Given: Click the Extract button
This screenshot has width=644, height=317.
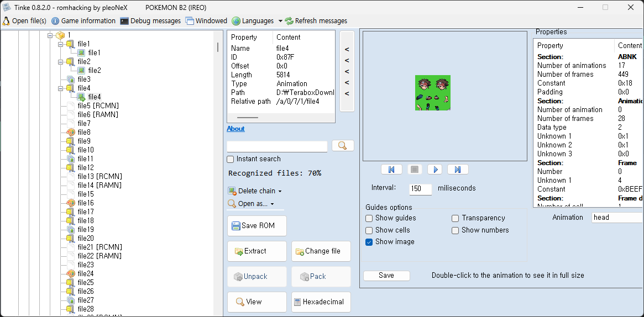Looking at the screenshot, I should tap(257, 251).
